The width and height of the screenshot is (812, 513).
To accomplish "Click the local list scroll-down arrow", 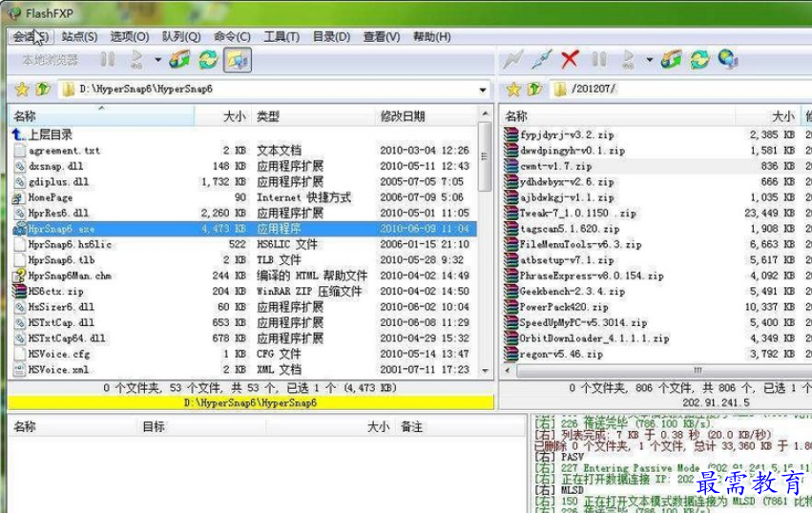I will point(486,371).
